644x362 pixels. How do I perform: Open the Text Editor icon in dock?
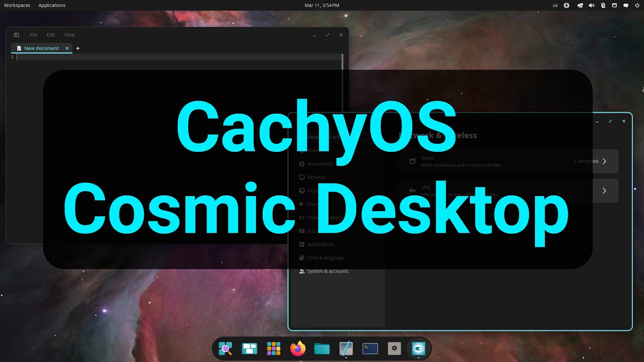point(346,348)
